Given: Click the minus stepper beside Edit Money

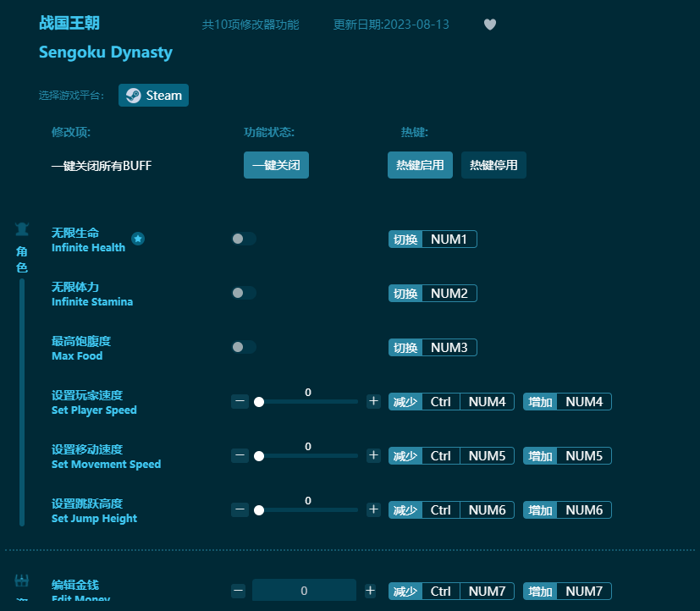Looking at the screenshot, I should (x=238, y=590).
